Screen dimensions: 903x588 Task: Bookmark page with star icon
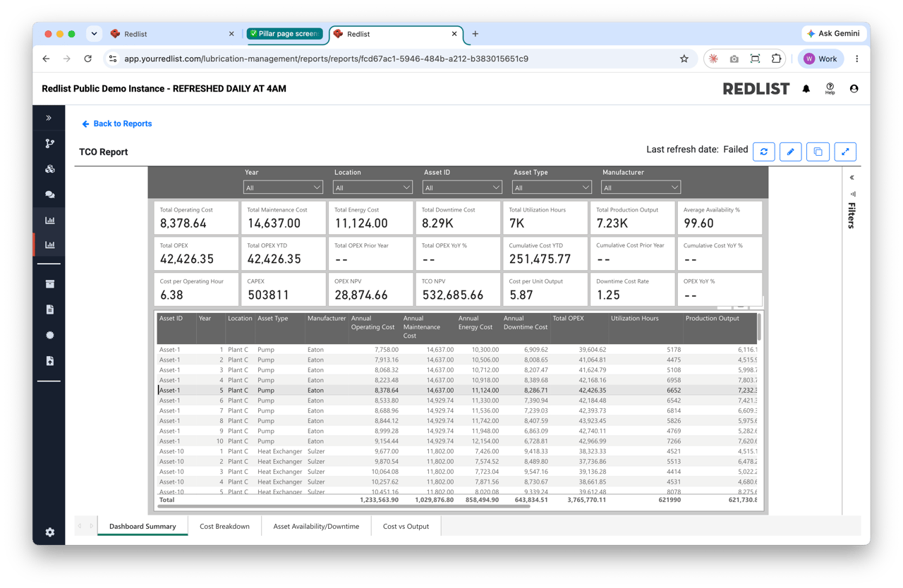684,59
